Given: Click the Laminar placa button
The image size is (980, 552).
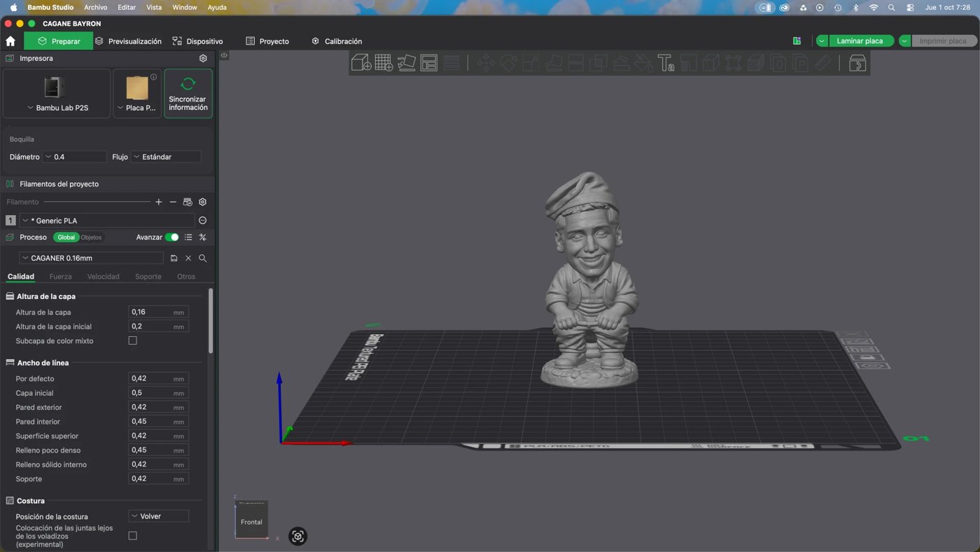Looking at the screenshot, I should pyautogui.click(x=860, y=41).
